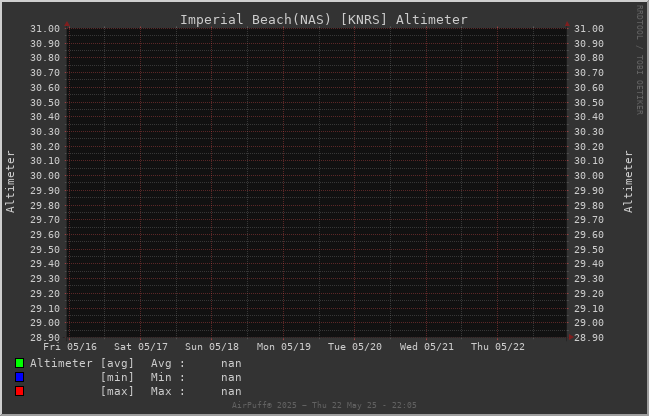The width and height of the screenshot is (649, 416).
Task: Click the Mon 05/19 date label
Action: pos(284,346)
